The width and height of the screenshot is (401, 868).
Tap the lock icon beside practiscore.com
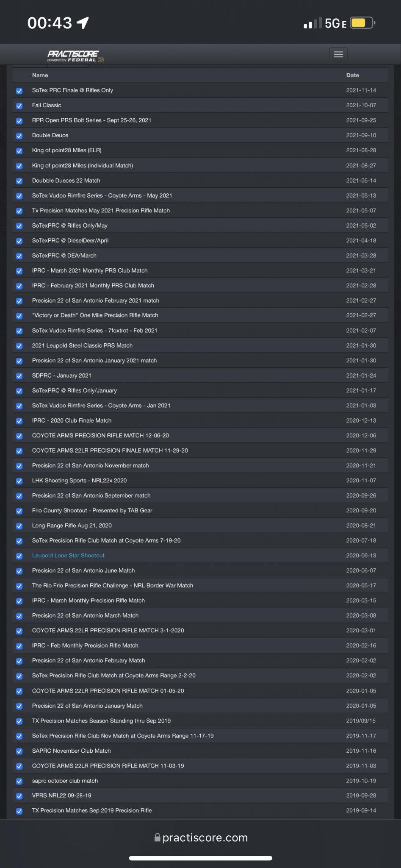[x=157, y=837]
